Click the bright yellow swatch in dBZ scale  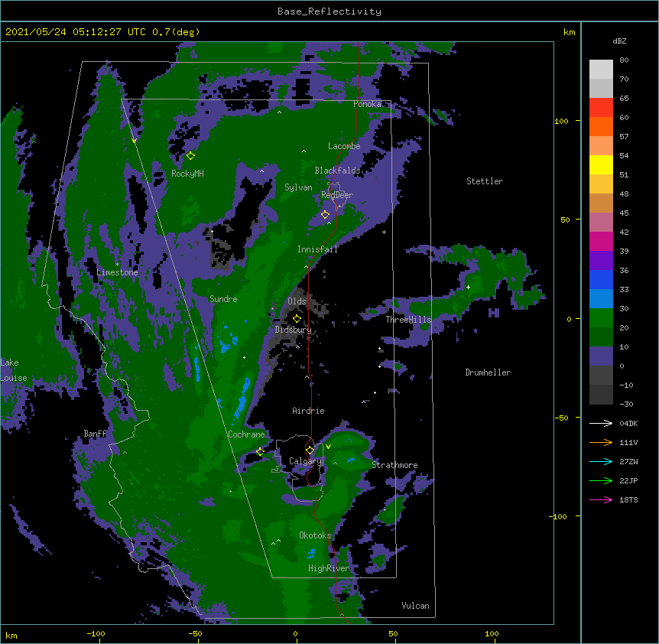coord(601,164)
